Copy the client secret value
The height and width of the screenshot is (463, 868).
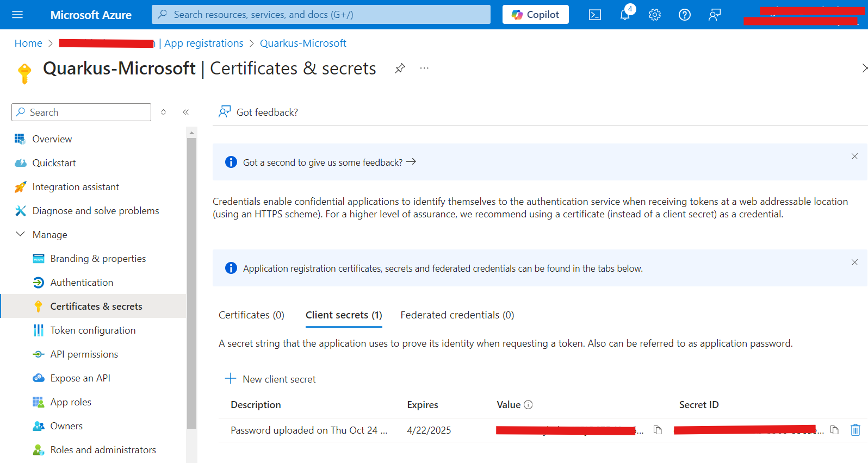tap(658, 430)
